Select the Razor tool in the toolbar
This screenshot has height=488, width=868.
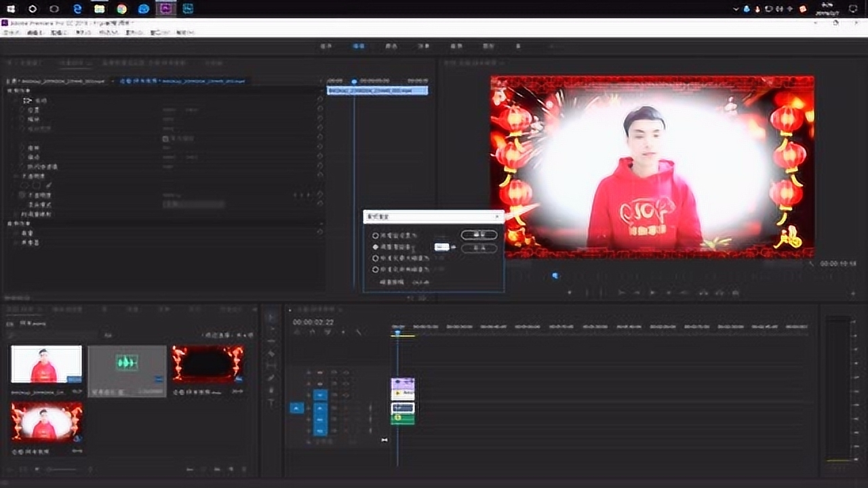pyautogui.click(x=271, y=354)
